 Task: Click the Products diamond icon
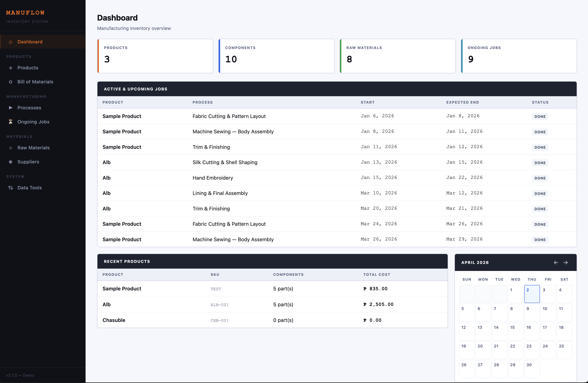(11, 68)
